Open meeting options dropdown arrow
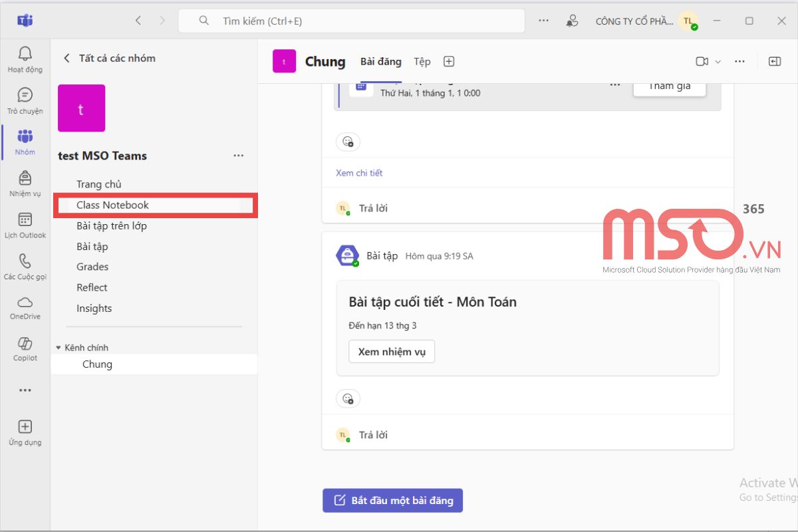The width and height of the screenshot is (798, 532). [x=718, y=61]
